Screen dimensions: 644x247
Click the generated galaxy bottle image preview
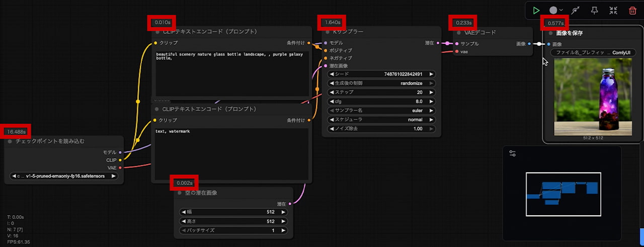point(593,96)
